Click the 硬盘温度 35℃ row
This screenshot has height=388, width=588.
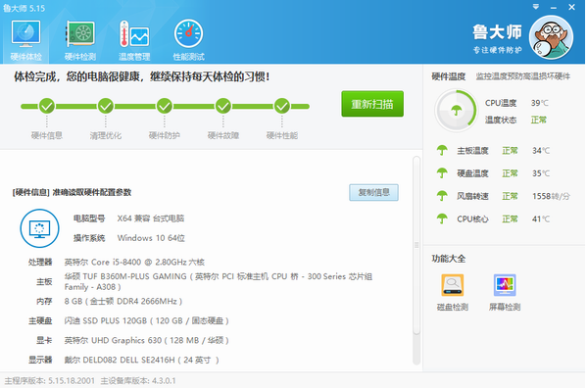click(x=493, y=173)
